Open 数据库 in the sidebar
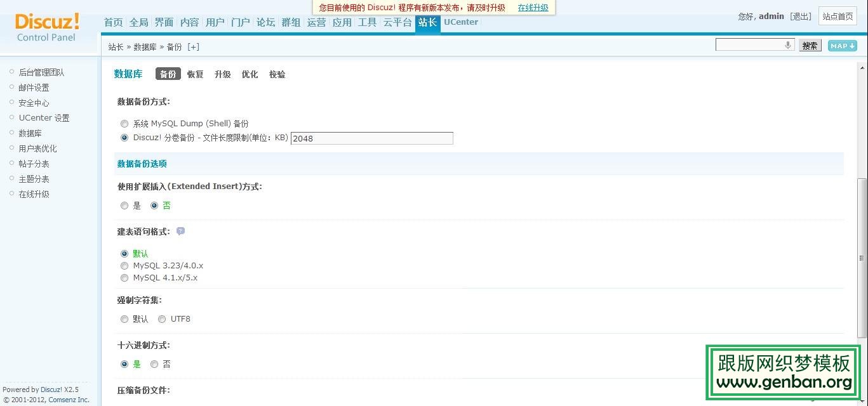Image resolution: width=868 pixels, height=406 pixels. pyautogui.click(x=30, y=133)
